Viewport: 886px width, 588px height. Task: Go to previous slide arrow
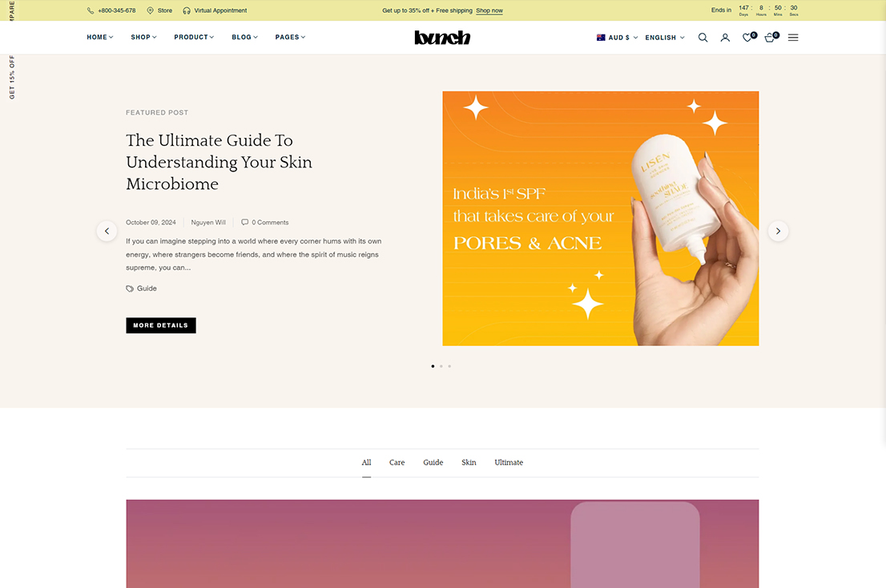[x=107, y=231]
